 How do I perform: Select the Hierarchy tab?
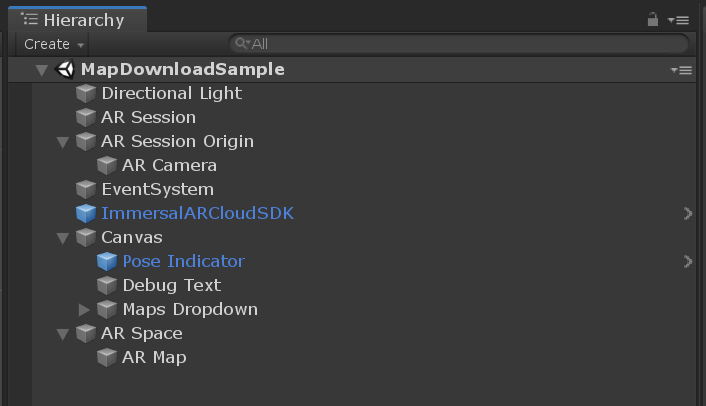77,19
